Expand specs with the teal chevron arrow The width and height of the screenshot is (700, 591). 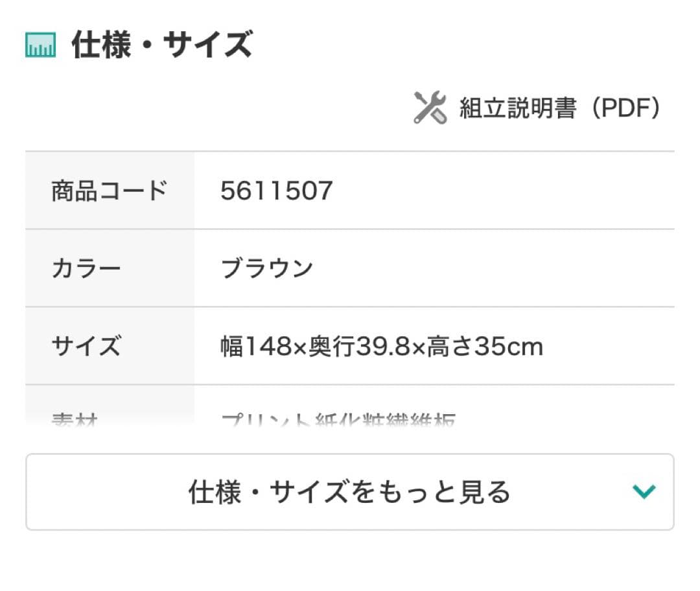(x=644, y=491)
